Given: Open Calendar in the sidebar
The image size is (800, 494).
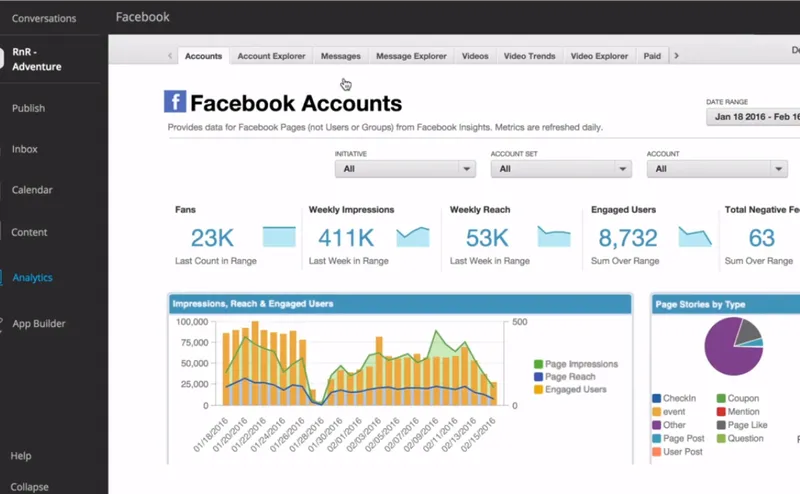Looking at the screenshot, I should [32, 190].
